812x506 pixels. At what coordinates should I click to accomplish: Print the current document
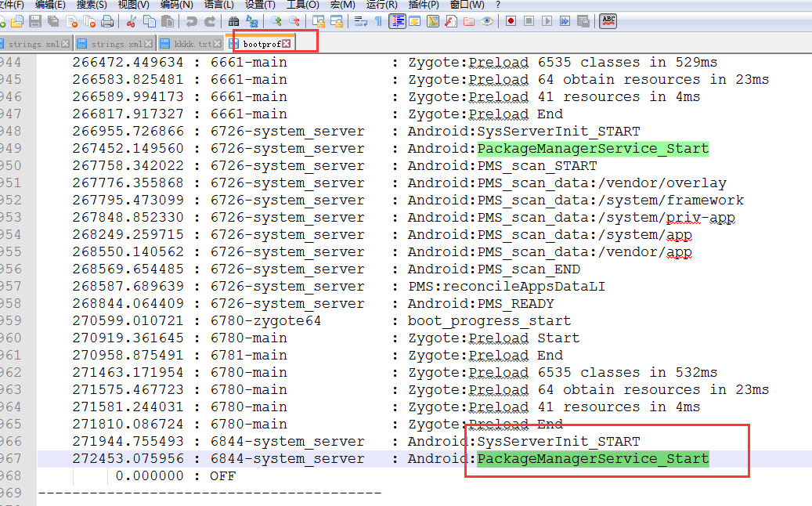tap(107, 21)
